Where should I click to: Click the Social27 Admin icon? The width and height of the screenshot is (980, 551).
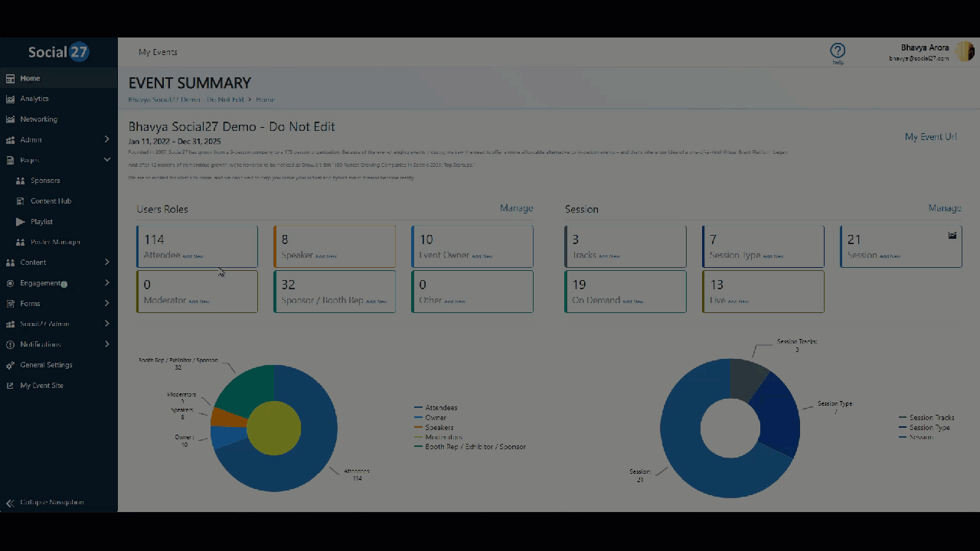[x=11, y=324]
